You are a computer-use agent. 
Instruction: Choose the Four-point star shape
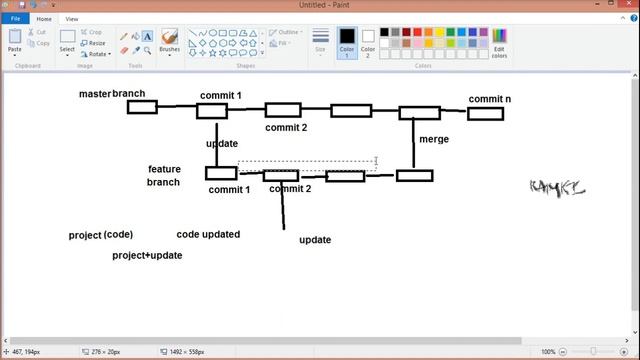pyautogui.click(x=203, y=53)
